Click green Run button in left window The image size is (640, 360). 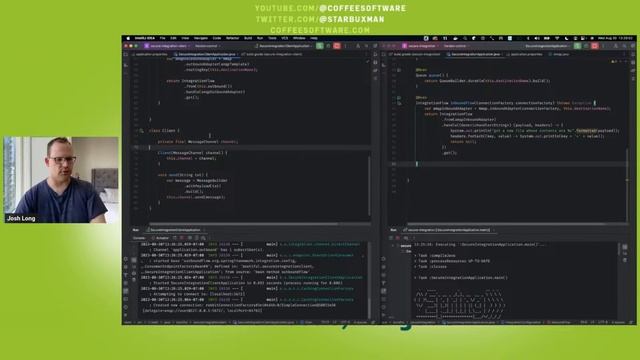320,46
